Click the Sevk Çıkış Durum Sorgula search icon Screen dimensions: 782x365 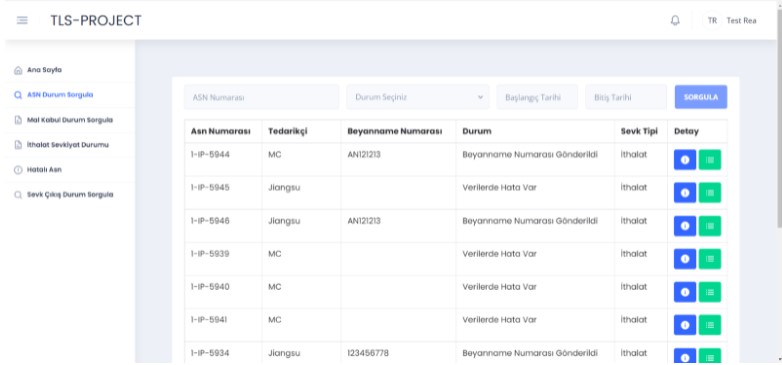[18, 195]
